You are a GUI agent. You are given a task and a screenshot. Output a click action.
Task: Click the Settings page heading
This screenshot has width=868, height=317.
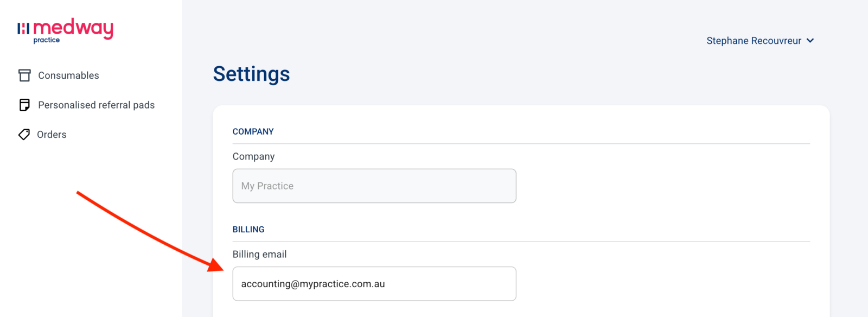pyautogui.click(x=251, y=74)
